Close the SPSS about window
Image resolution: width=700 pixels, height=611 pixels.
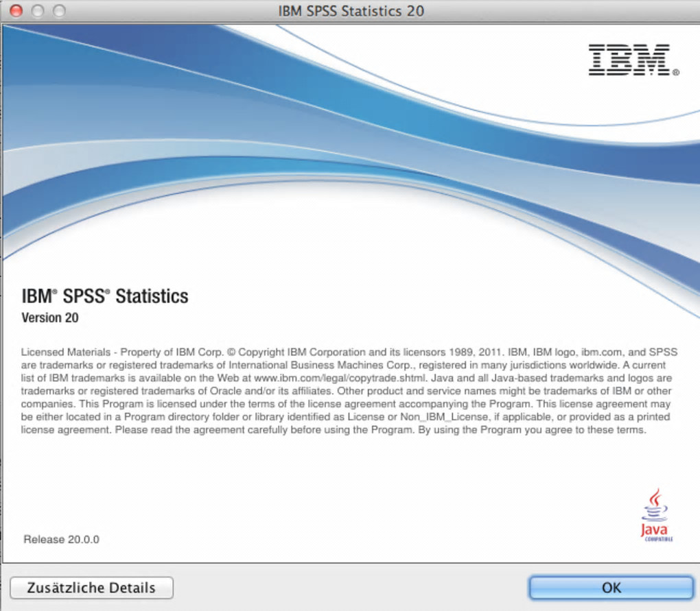tap(16, 11)
